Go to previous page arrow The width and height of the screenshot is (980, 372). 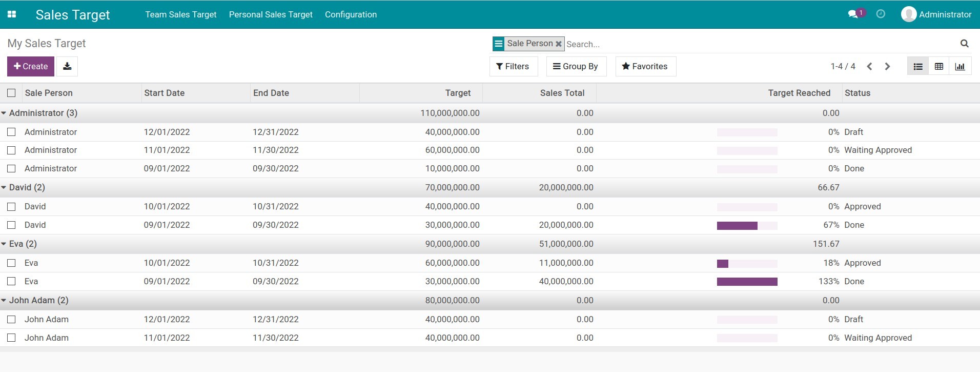point(869,66)
